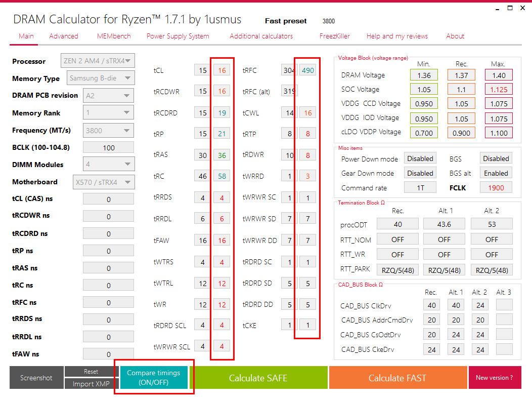Switch to the Advanced tab

click(63, 36)
